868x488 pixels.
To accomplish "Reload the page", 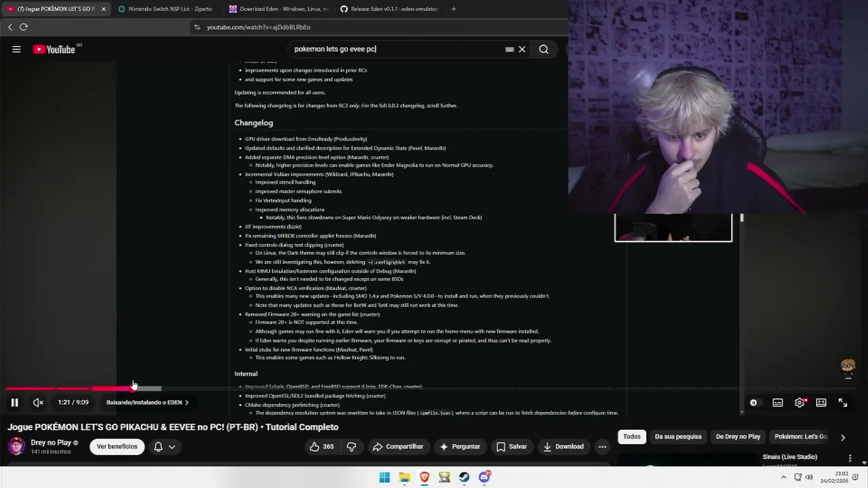I will (x=24, y=27).
